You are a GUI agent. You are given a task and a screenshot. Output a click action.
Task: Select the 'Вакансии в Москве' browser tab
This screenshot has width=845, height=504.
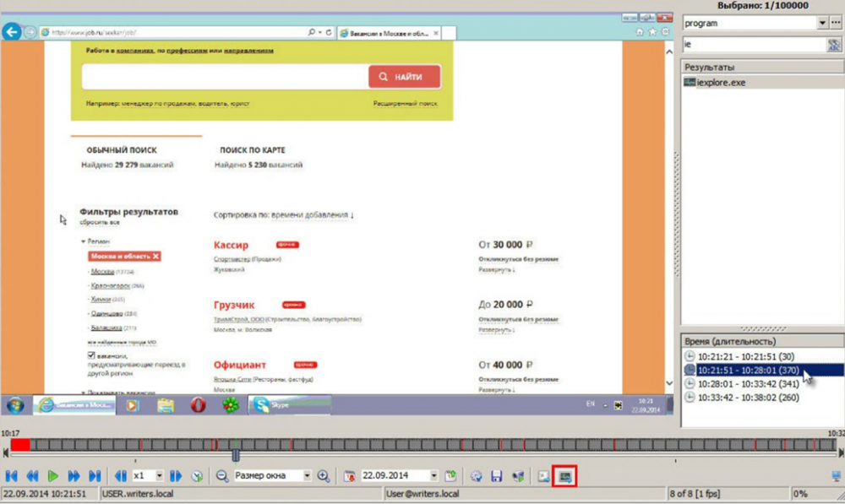[389, 34]
